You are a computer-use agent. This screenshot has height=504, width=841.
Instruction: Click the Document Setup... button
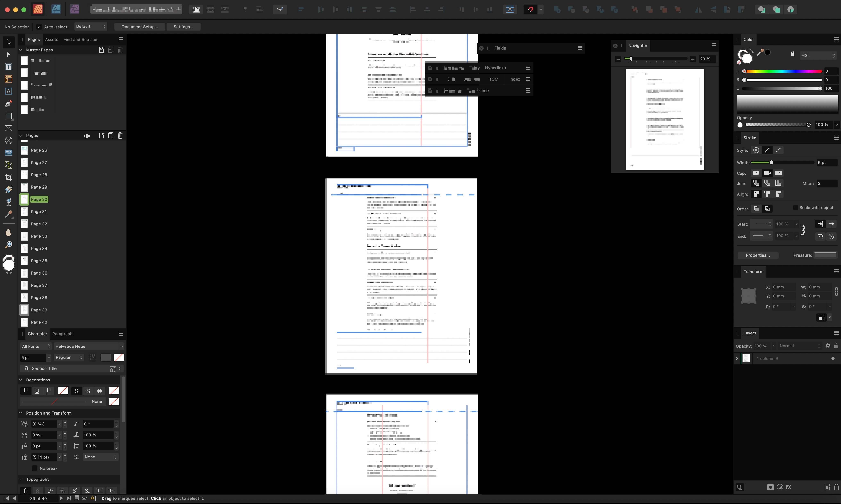140,27
